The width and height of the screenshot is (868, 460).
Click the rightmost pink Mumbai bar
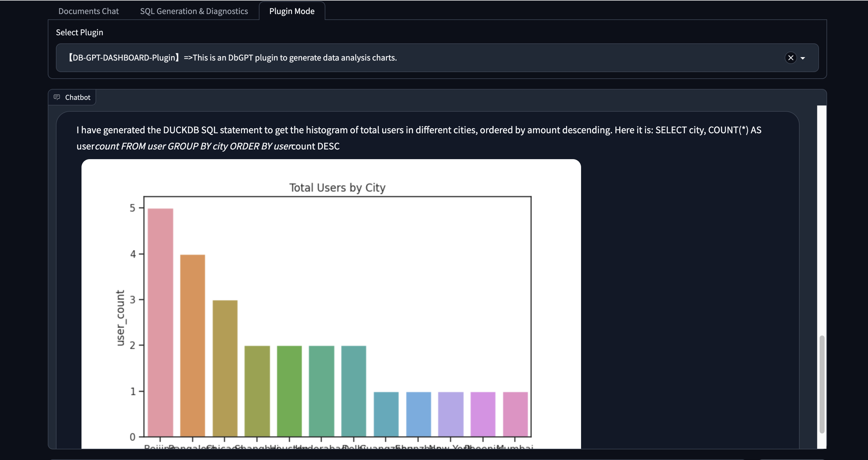(515, 414)
